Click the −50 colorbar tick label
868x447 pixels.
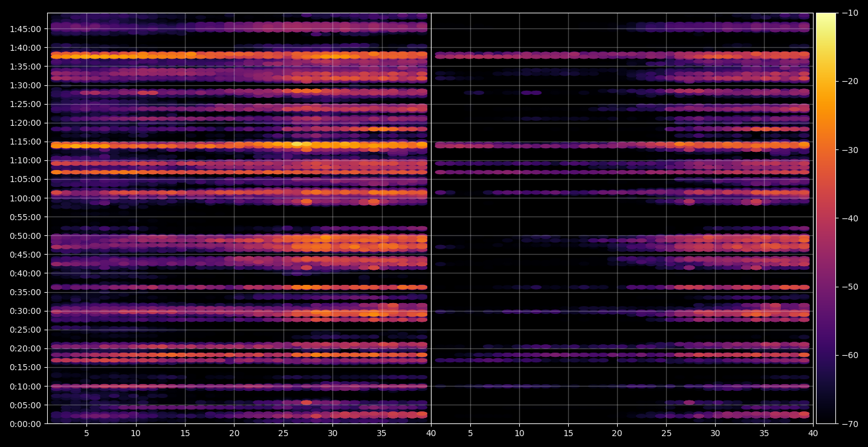(x=849, y=287)
